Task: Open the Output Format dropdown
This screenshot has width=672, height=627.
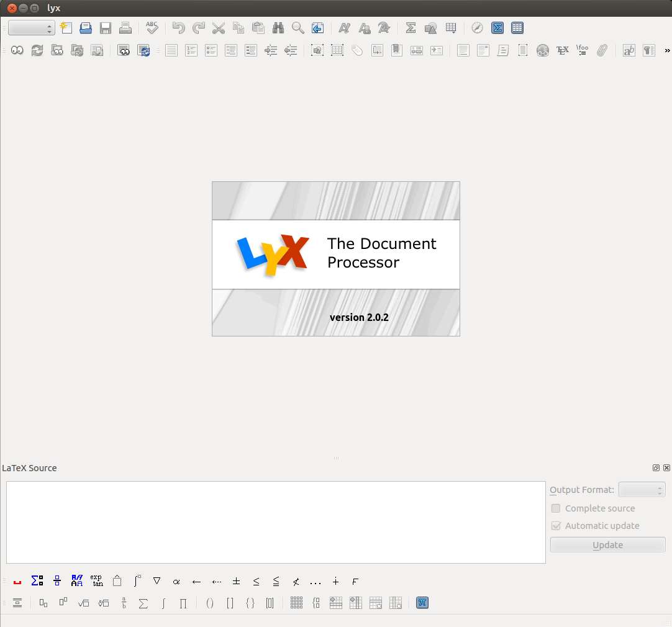Action: [642, 490]
